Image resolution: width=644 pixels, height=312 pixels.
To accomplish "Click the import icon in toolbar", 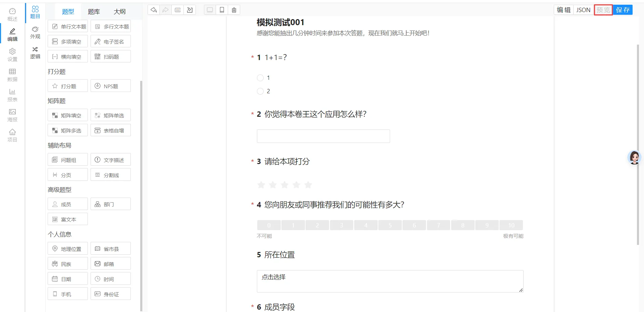I will click(x=190, y=10).
